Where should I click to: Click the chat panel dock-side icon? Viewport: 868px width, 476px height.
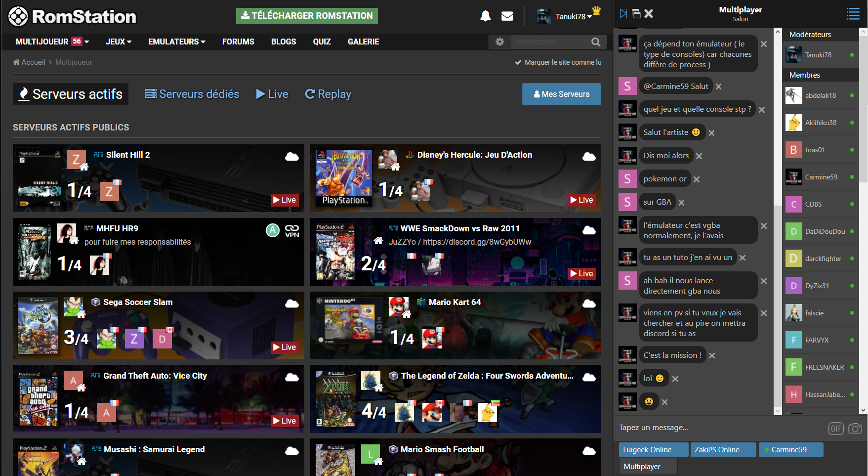click(x=623, y=14)
